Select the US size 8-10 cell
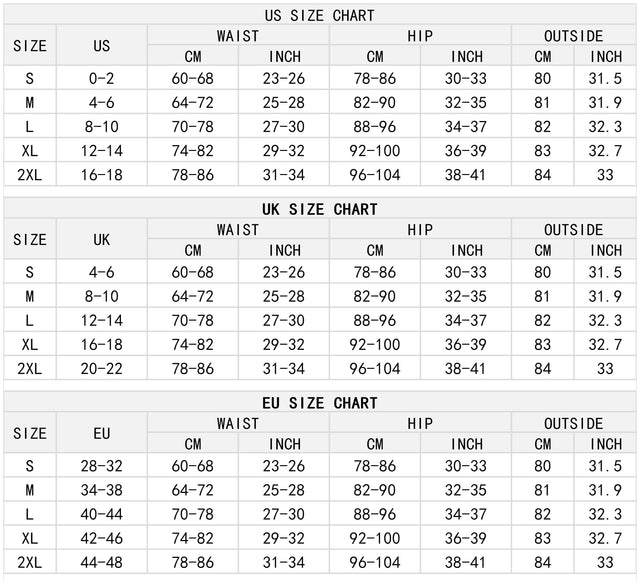This screenshot has width=640, height=584. point(102,127)
